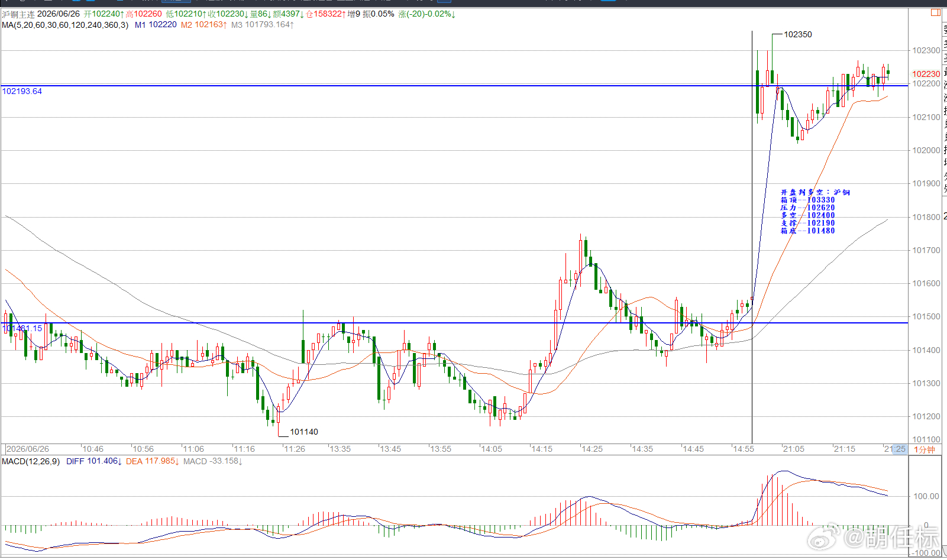Click the 102350 high price marker
947x560 pixels.
click(798, 34)
